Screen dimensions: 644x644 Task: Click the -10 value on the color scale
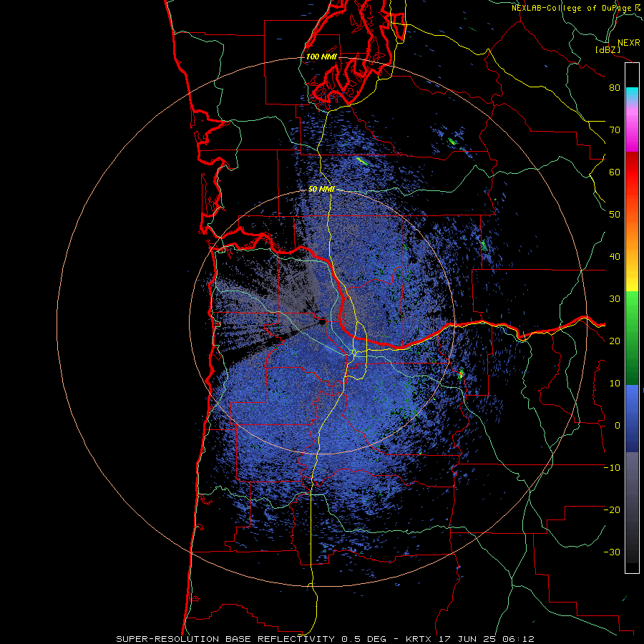tap(612, 468)
